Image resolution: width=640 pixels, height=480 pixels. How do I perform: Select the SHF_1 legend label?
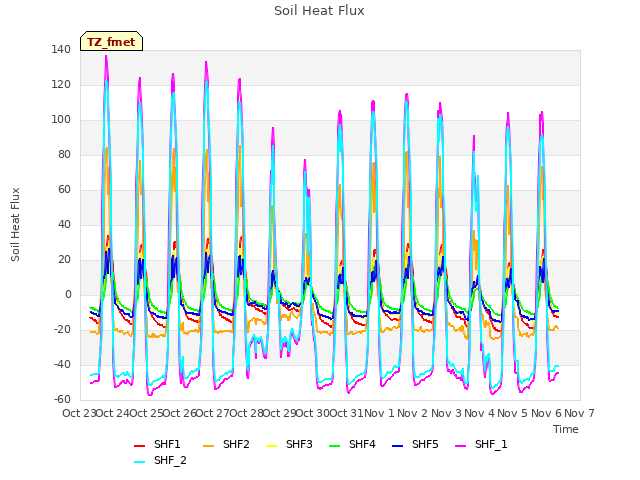(491, 444)
